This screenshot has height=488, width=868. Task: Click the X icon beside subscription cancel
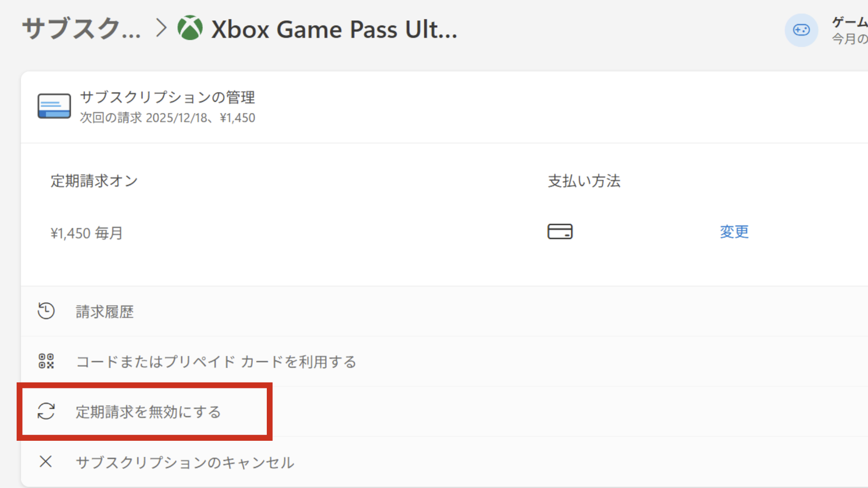(45, 461)
